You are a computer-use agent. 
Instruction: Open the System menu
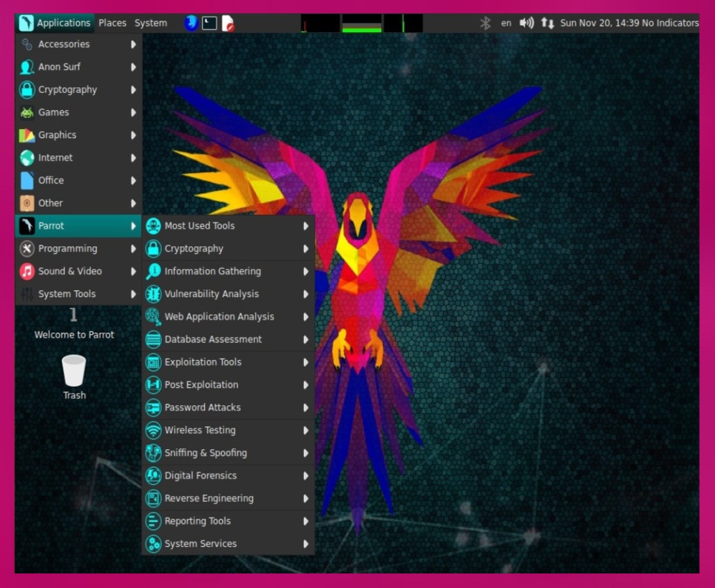tap(151, 23)
